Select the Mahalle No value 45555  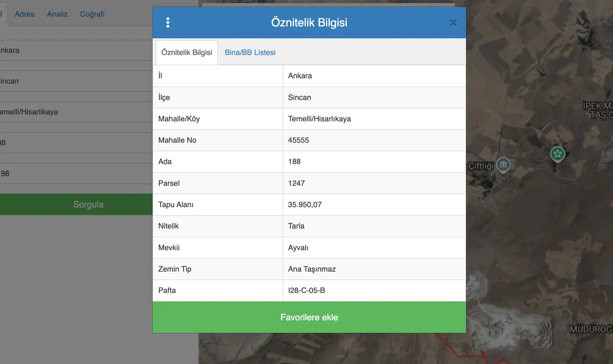pyautogui.click(x=298, y=140)
